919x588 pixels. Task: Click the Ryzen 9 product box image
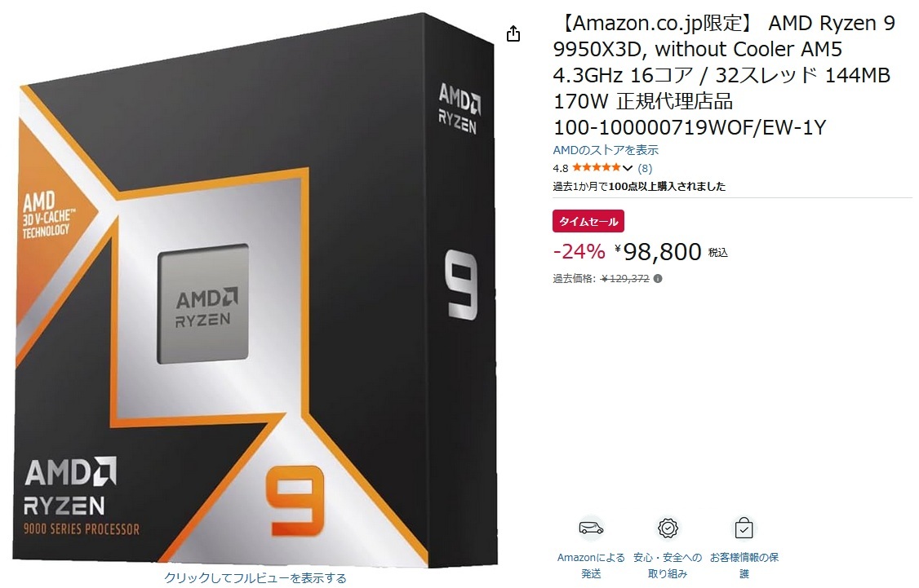pyautogui.click(x=255, y=290)
